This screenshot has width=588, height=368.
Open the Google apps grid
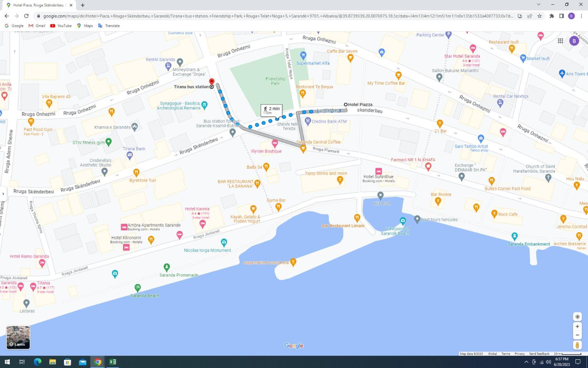pyautogui.click(x=560, y=41)
